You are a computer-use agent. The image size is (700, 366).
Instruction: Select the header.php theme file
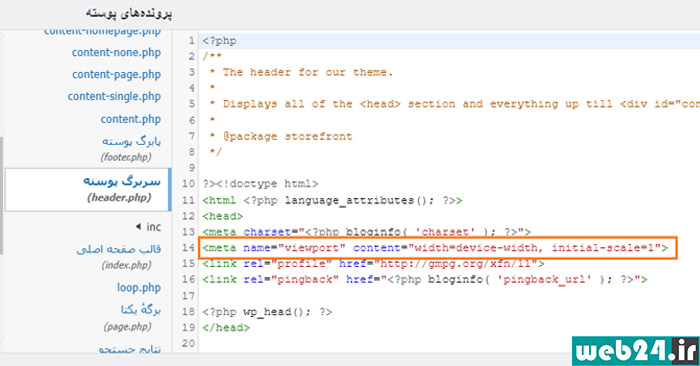(x=88, y=190)
